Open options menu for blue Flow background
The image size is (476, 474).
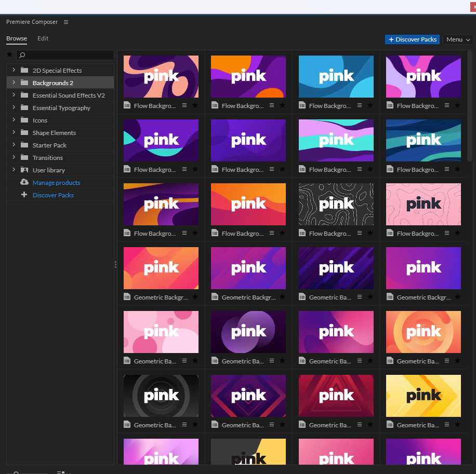[360, 105]
